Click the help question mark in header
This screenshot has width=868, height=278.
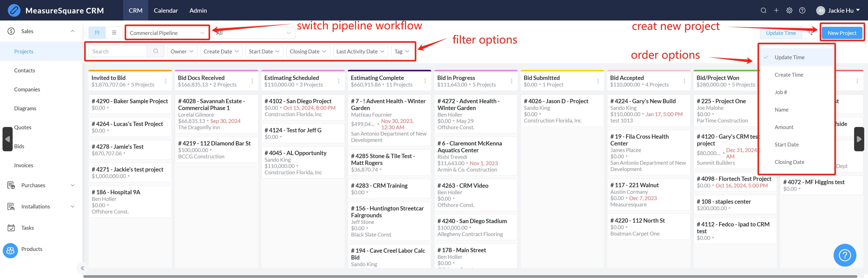(x=802, y=10)
